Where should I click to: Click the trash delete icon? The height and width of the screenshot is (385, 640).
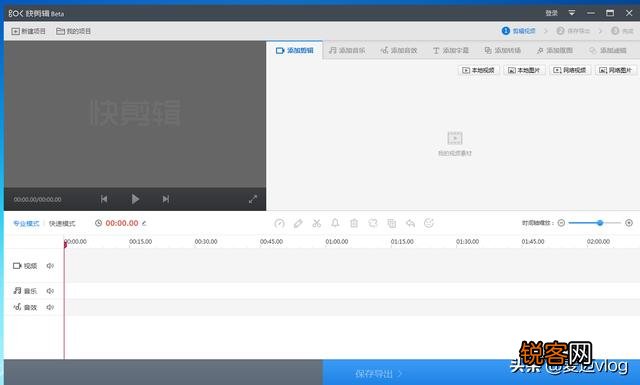point(354,223)
